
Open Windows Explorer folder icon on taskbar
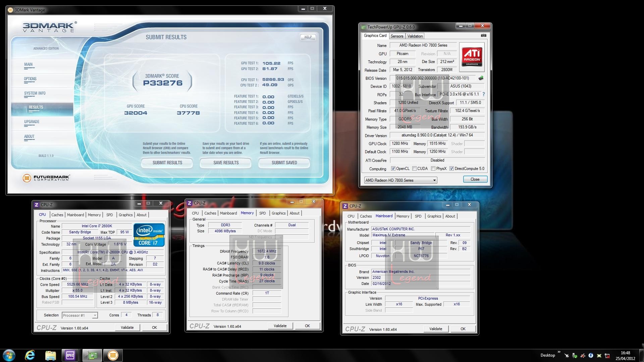(x=51, y=355)
